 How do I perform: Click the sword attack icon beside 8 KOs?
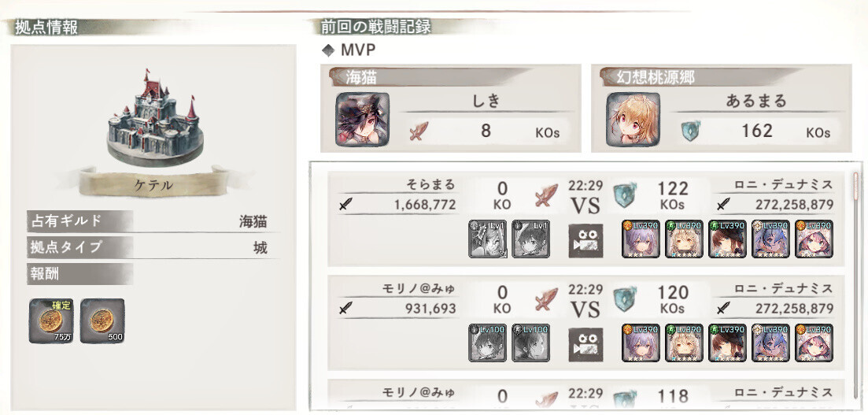point(419,132)
